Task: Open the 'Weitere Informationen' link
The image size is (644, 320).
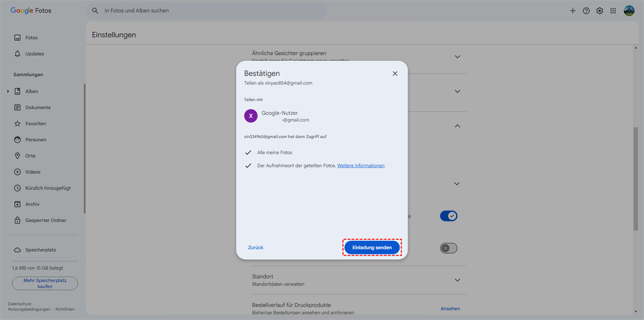Action: pos(361,165)
